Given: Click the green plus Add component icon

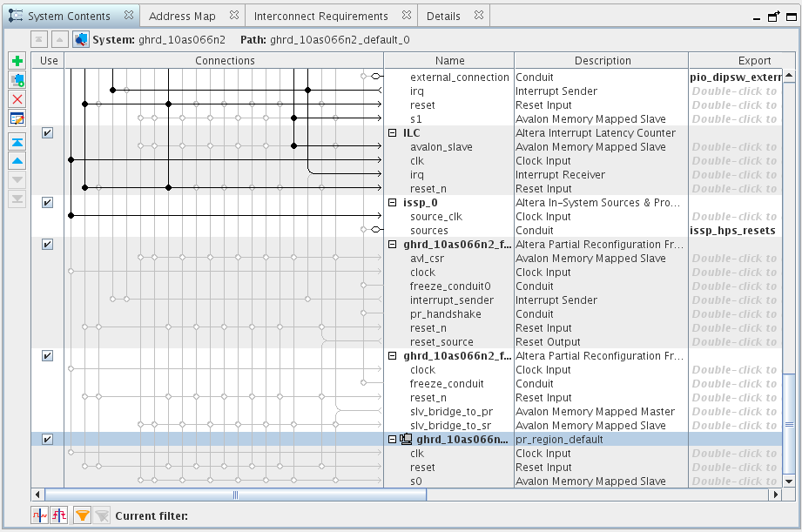Looking at the screenshot, I should tap(17, 61).
